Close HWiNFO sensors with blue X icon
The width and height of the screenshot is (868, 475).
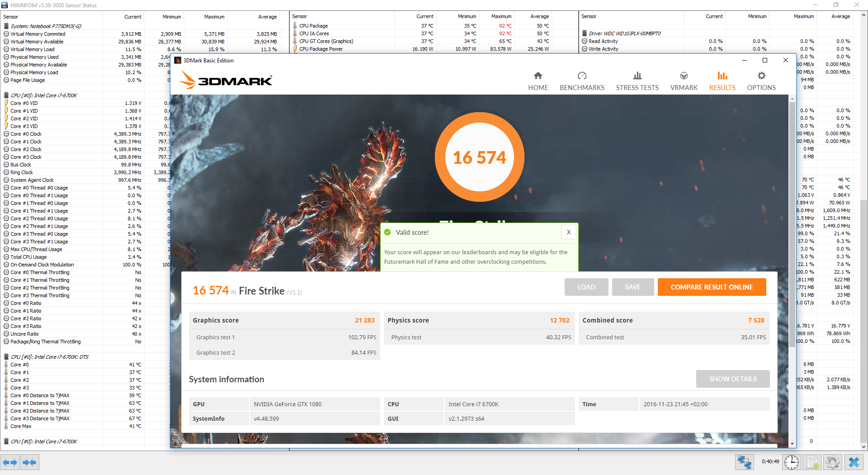854,462
